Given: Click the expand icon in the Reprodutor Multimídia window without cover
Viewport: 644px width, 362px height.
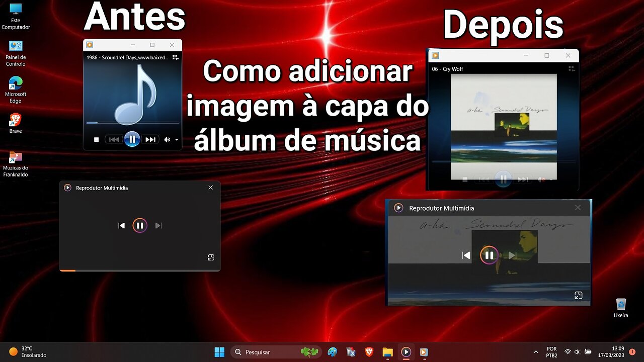Looking at the screenshot, I should pos(211,257).
